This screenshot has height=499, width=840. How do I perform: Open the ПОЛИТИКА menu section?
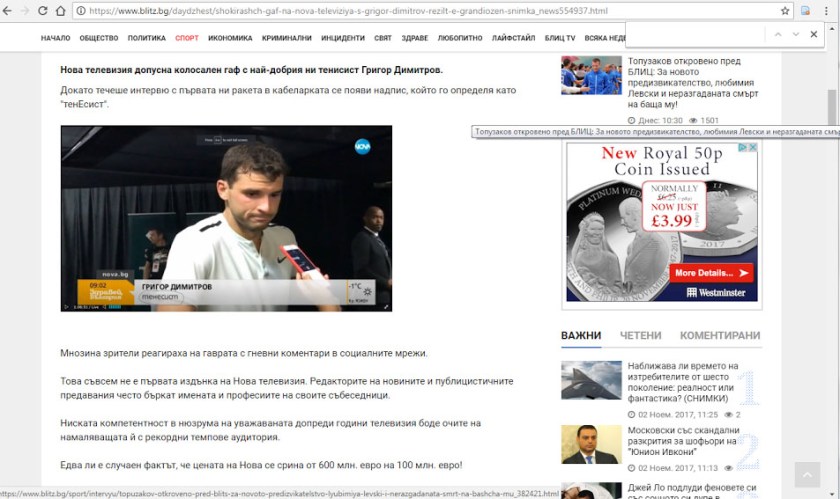tap(147, 38)
